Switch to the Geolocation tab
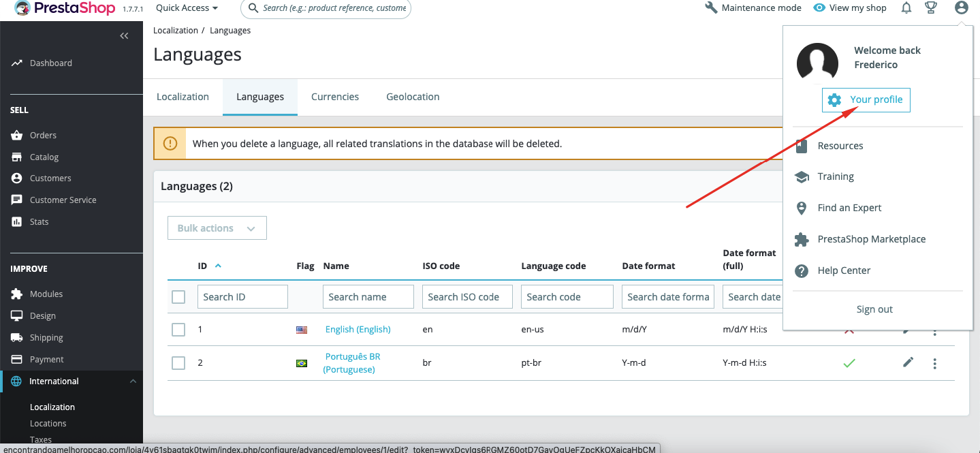Screen dimensions: 980x453 click(x=413, y=97)
